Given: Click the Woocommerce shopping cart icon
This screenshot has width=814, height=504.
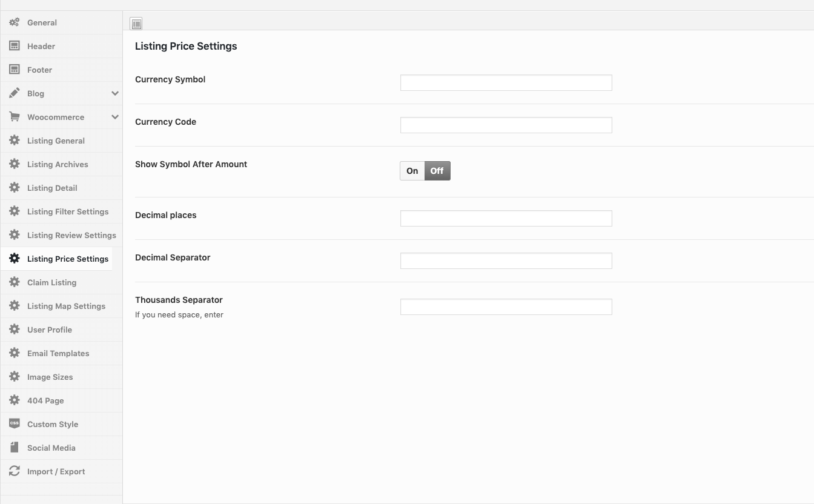Looking at the screenshot, I should coord(15,117).
